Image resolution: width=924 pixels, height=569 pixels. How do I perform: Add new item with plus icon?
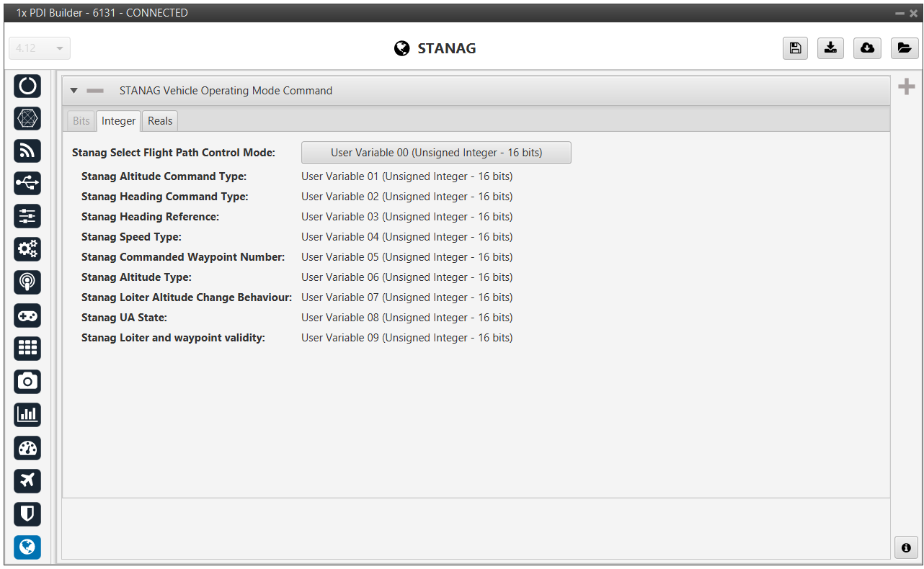tap(906, 87)
